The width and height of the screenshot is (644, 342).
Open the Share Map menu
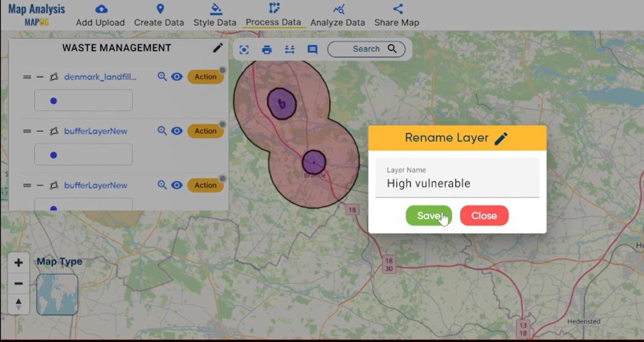[x=397, y=15]
